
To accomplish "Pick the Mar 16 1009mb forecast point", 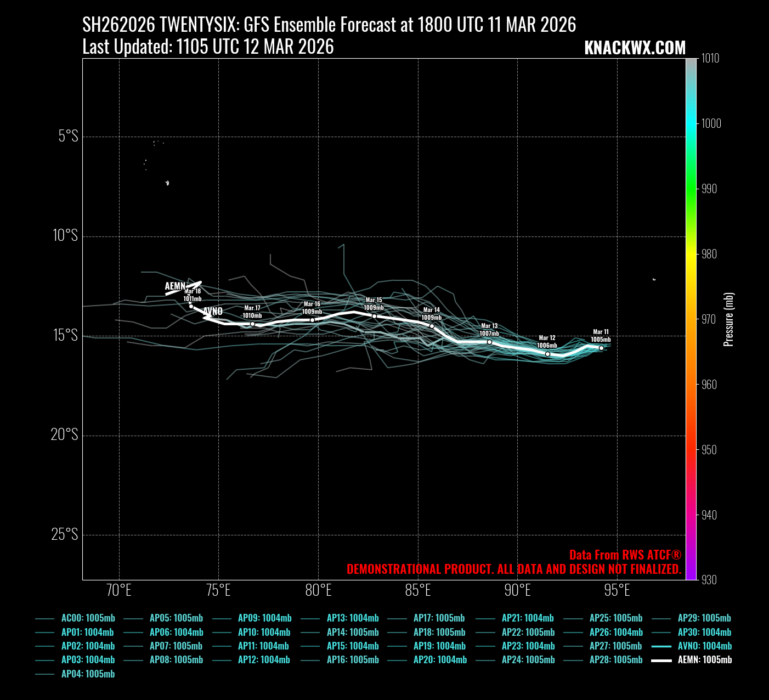I will 312,320.
